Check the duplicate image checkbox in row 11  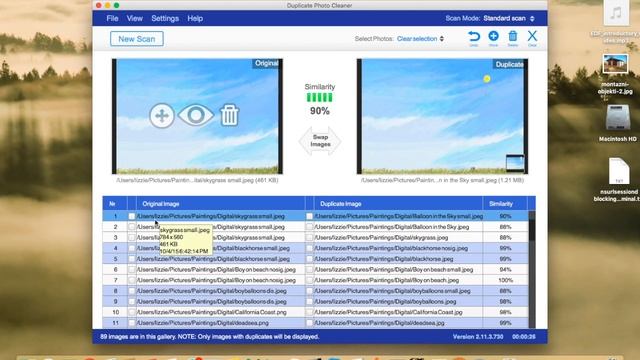pyautogui.click(x=309, y=323)
